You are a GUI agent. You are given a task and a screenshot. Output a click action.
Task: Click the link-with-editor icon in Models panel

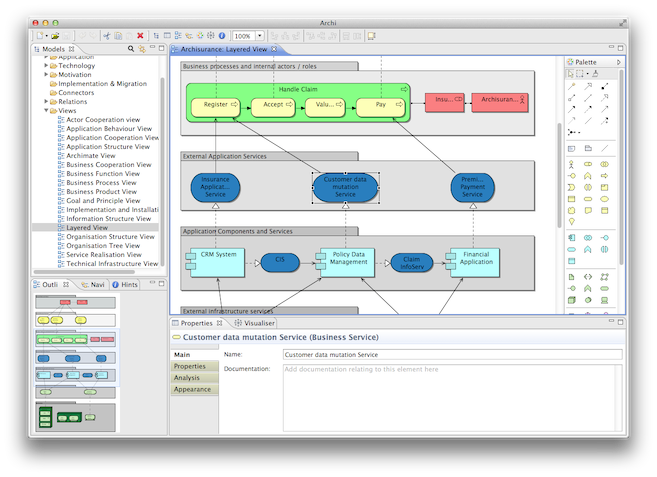[142, 49]
